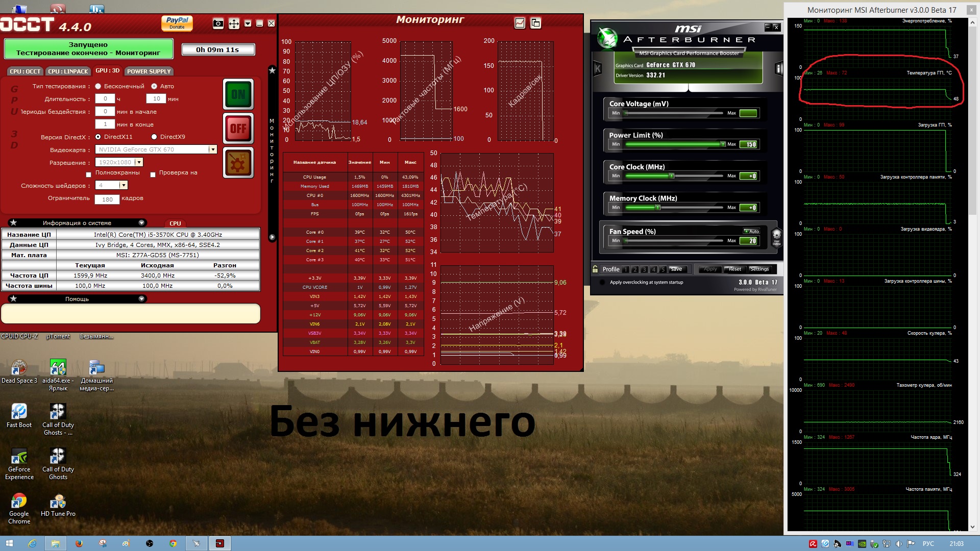Image resolution: width=980 pixels, height=551 pixels.
Task: Click the OCCT screenshot camera icon
Action: [218, 23]
